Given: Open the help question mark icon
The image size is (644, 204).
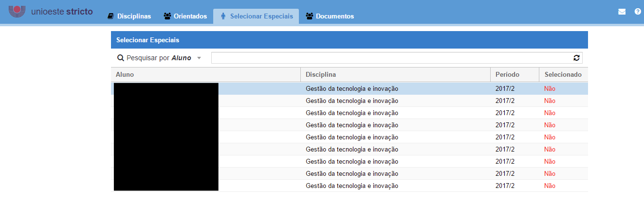Looking at the screenshot, I should (x=638, y=12).
